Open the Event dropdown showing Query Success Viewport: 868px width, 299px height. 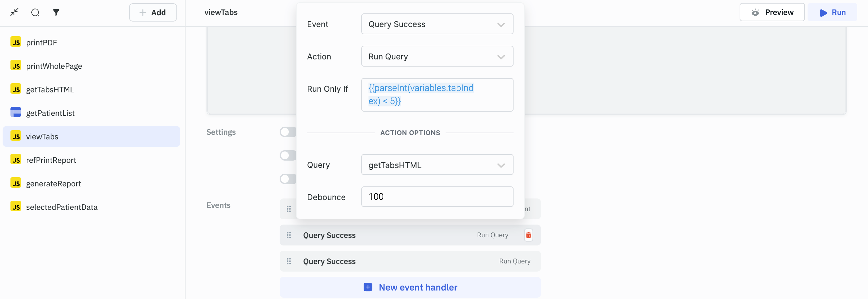(437, 24)
